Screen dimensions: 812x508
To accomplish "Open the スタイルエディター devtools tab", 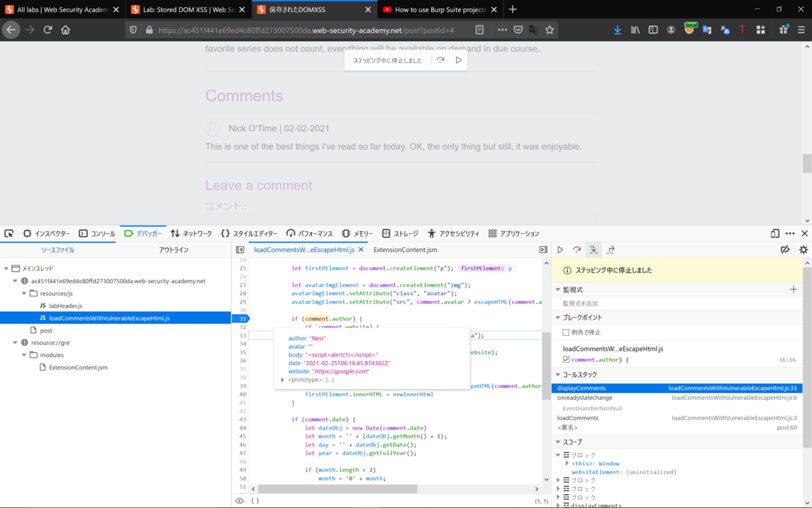I will click(x=249, y=233).
